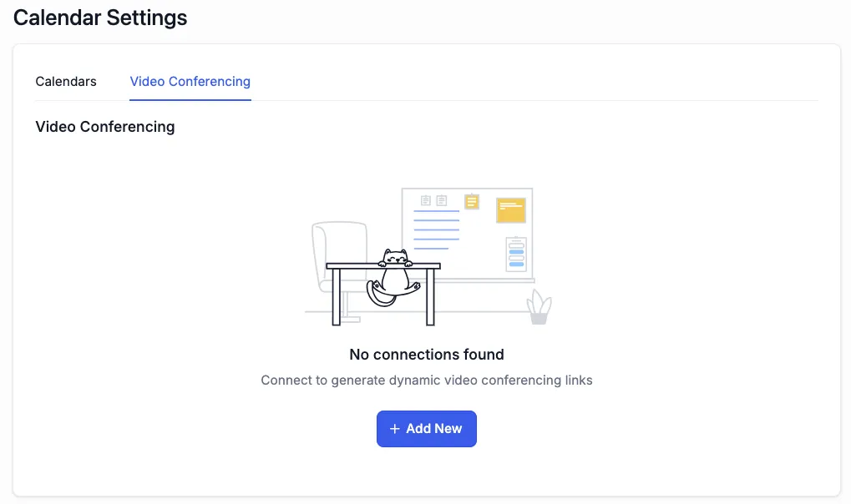Click the right leg of the desk

pos(430,296)
